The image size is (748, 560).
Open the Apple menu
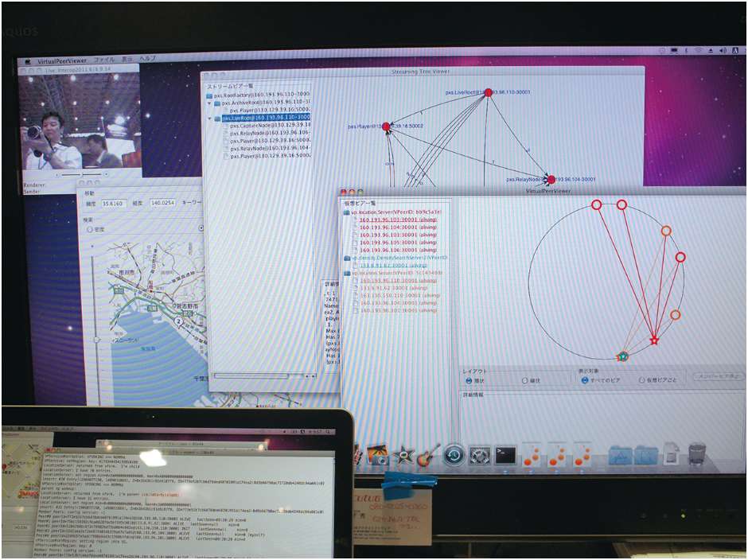click(28, 61)
